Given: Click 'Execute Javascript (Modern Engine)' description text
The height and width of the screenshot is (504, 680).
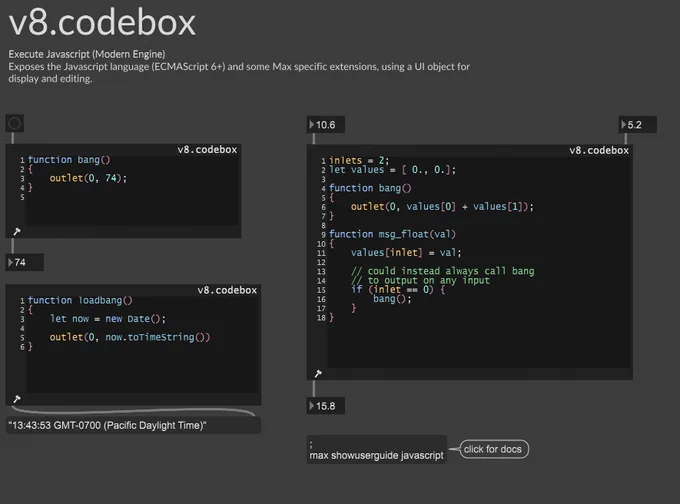Looking at the screenshot, I should tap(87, 54).
